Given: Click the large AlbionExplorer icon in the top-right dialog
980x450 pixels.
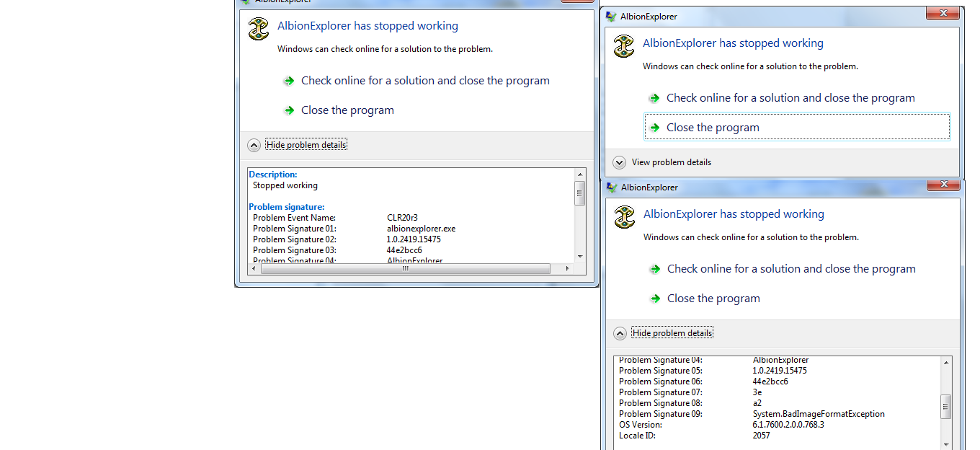Looking at the screenshot, I should pyautogui.click(x=624, y=47).
